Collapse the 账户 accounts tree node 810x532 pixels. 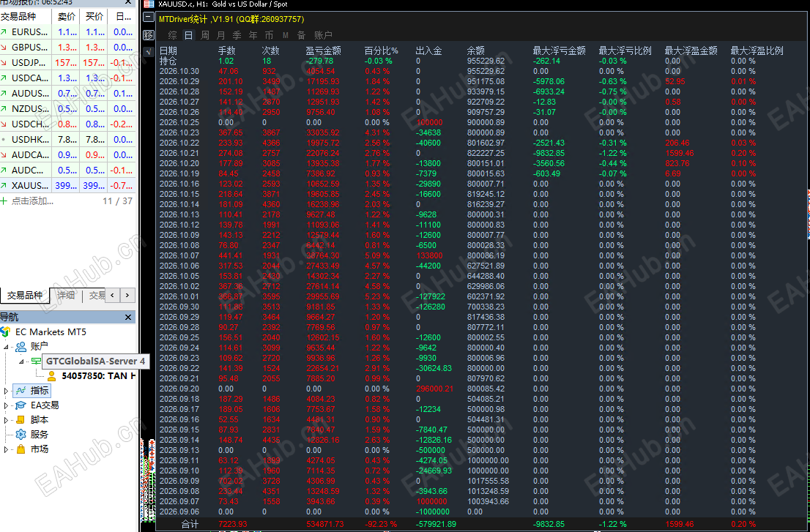pyautogui.click(x=6, y=347)
